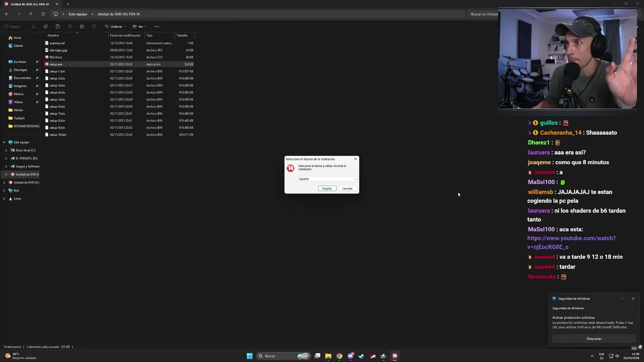Go back with the Explorer back arrow
This screenshot has width=644, height=362.
pyautogui.click(x=7, y=14)
